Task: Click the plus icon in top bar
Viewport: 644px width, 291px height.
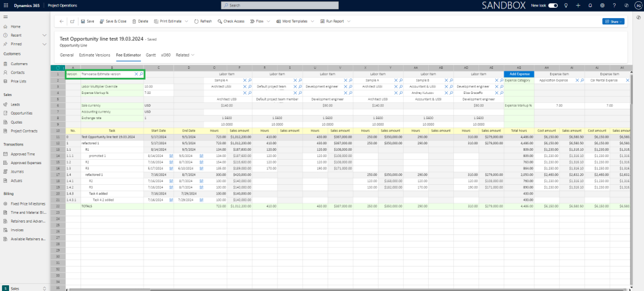Action: [x=578, y=5]
